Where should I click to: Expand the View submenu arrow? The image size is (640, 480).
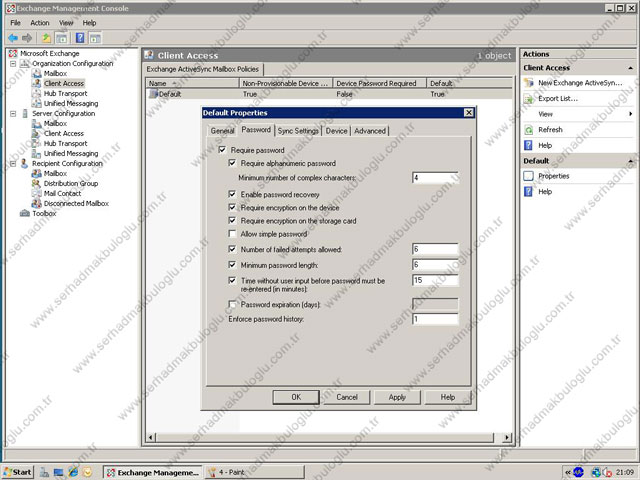click(631, 114)
